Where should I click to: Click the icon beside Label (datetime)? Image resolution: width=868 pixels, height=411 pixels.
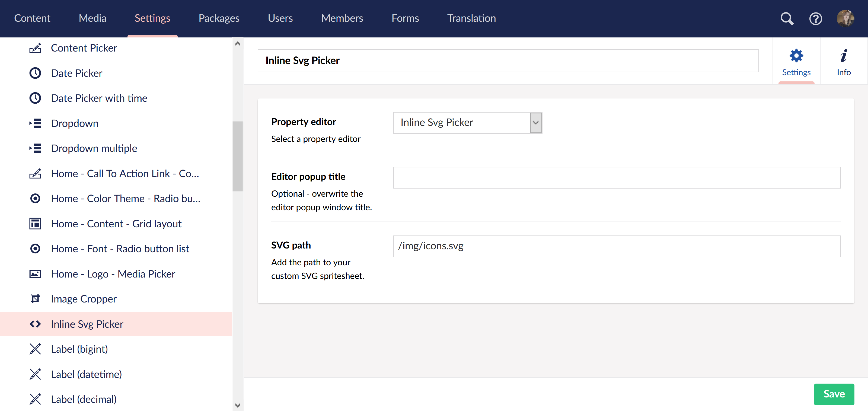point(35,374)
